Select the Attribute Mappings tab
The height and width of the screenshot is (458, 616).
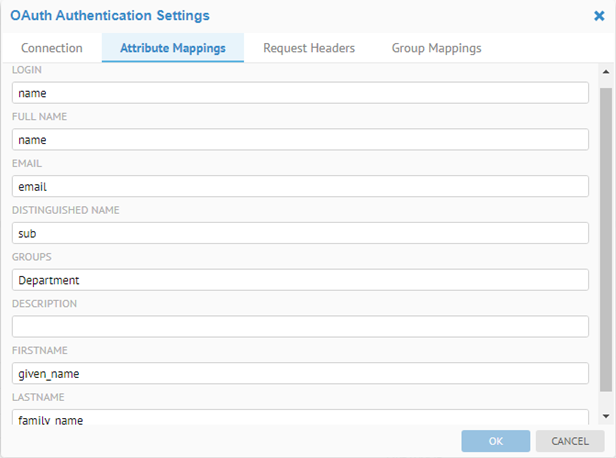173,48
